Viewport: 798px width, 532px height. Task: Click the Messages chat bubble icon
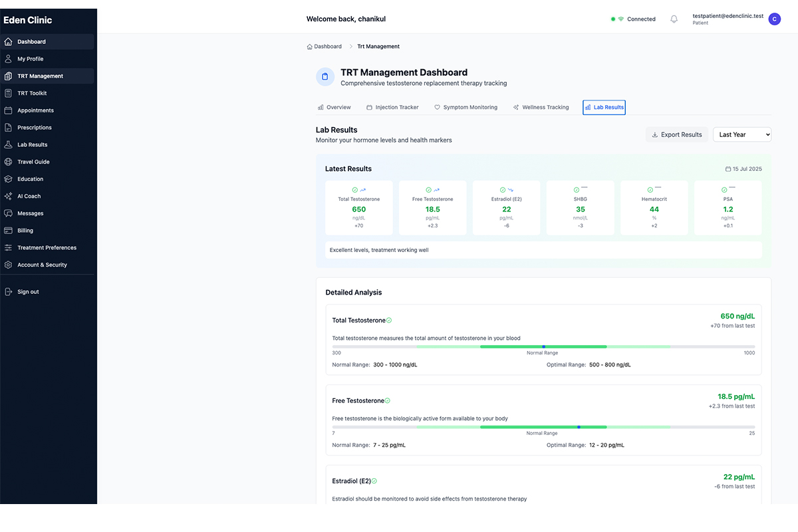click(x=8, y=213)
